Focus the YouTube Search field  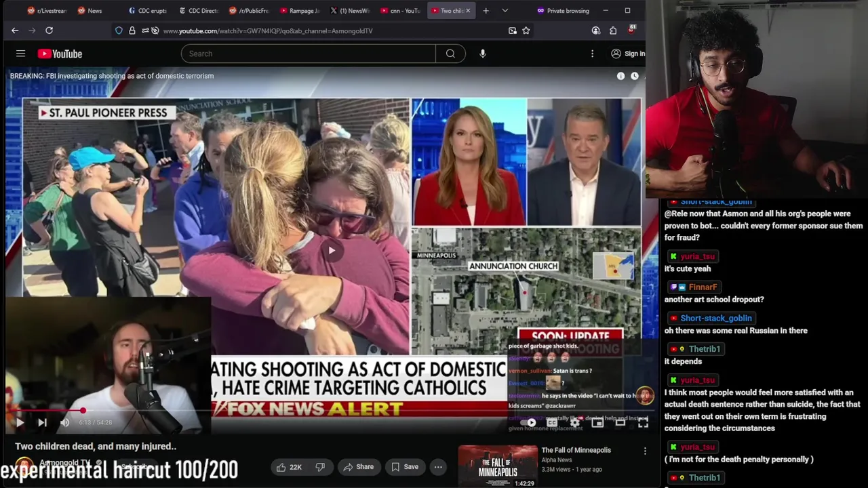[x=309, y=54]
